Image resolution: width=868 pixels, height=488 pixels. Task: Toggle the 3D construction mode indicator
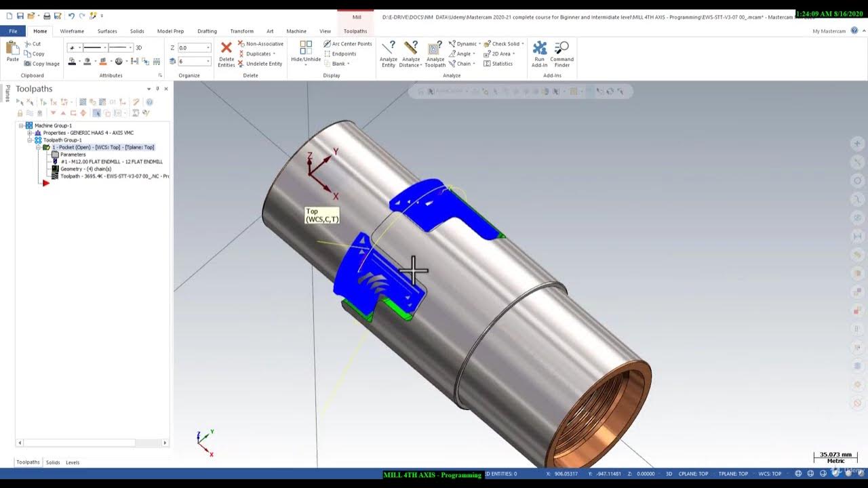[139, 47]
